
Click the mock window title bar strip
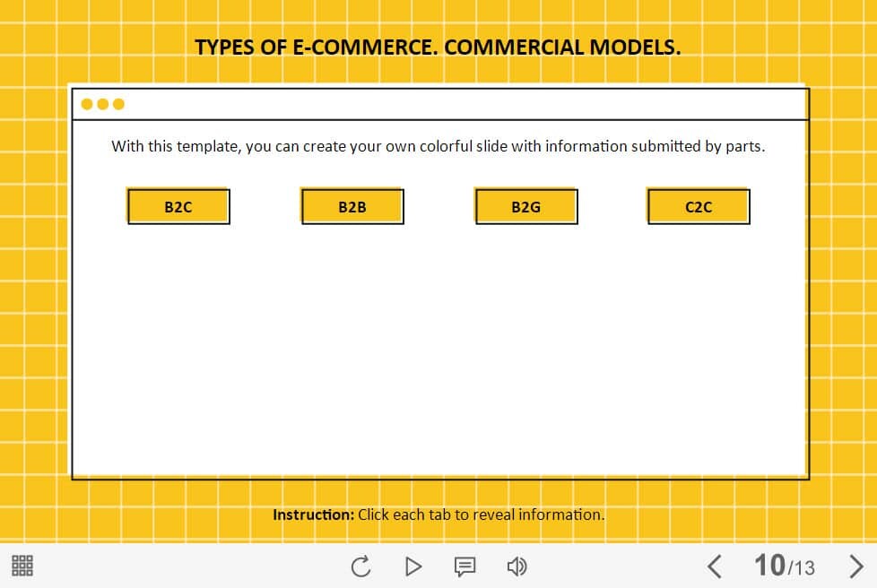click(x=440, y=104)
